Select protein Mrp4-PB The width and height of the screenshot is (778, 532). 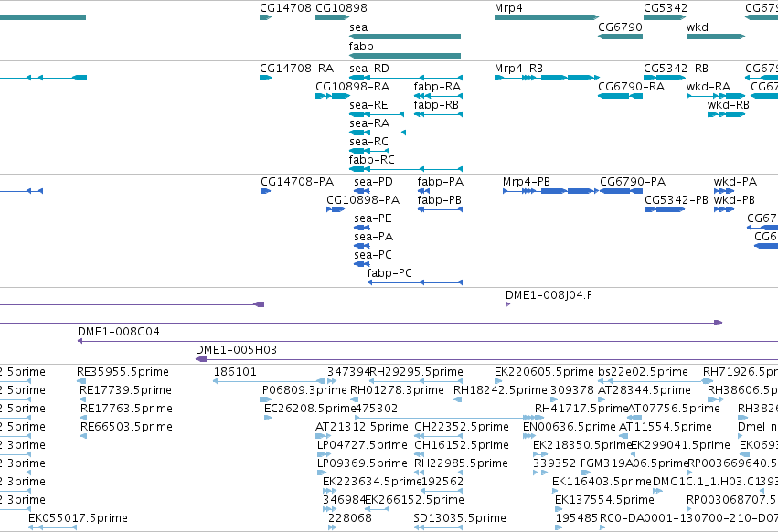coord(527,182)
